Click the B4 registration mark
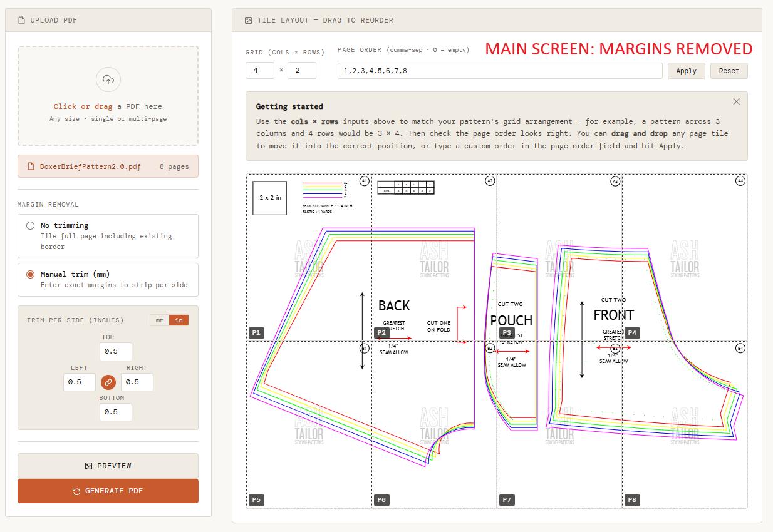The height and width of the screenshot is (532, 773). (x=740, y=348)
